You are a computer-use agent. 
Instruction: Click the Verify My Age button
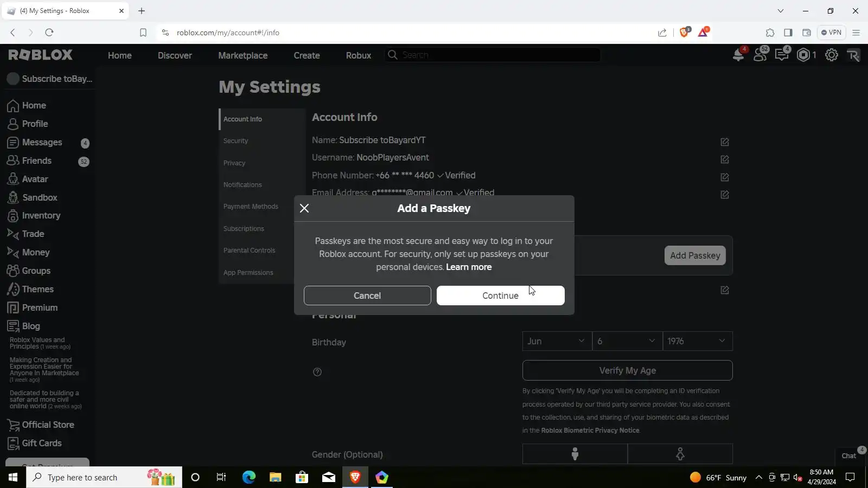627,370
